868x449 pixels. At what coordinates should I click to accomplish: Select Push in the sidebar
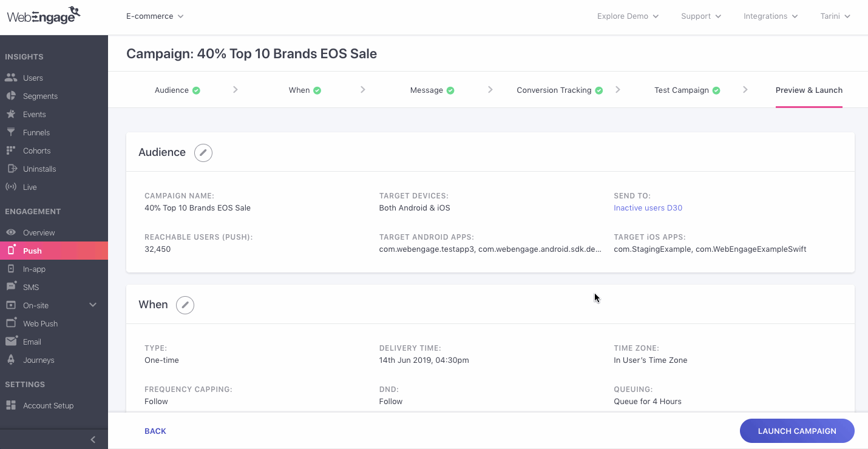click(x=54, y=251)
